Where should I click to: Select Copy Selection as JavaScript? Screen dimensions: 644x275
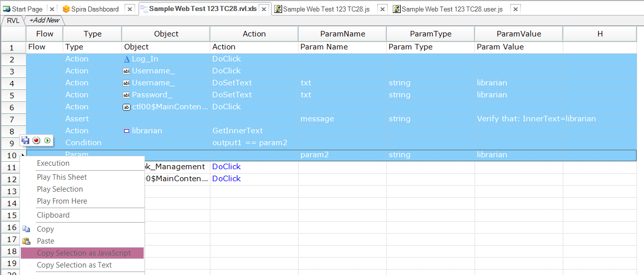click(83, 253)
